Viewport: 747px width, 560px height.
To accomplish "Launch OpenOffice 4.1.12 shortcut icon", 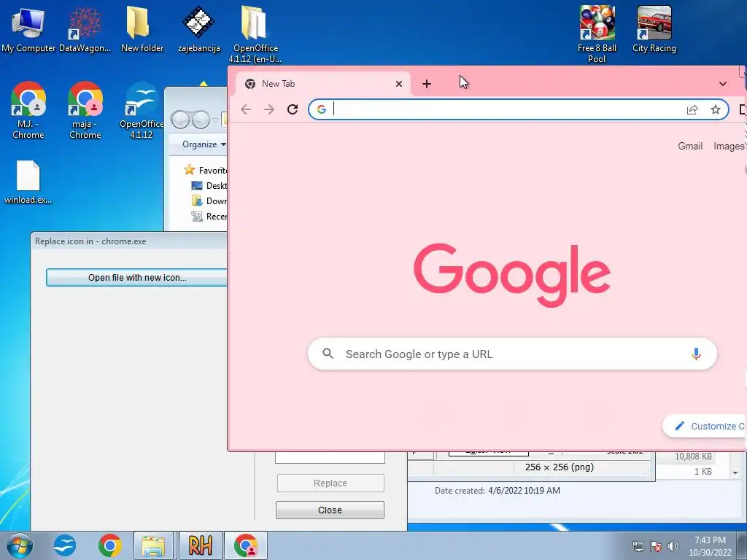I will click(x=142, y=111).
